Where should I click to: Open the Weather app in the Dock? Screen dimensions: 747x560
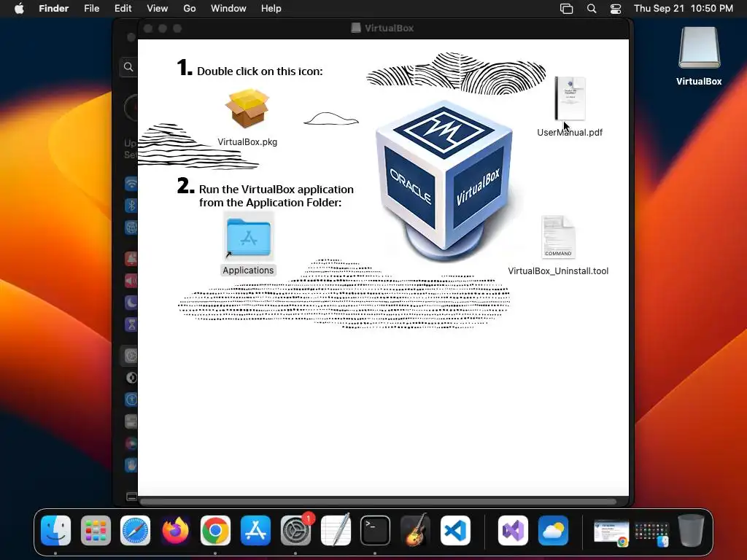click(x=553, y=531)
